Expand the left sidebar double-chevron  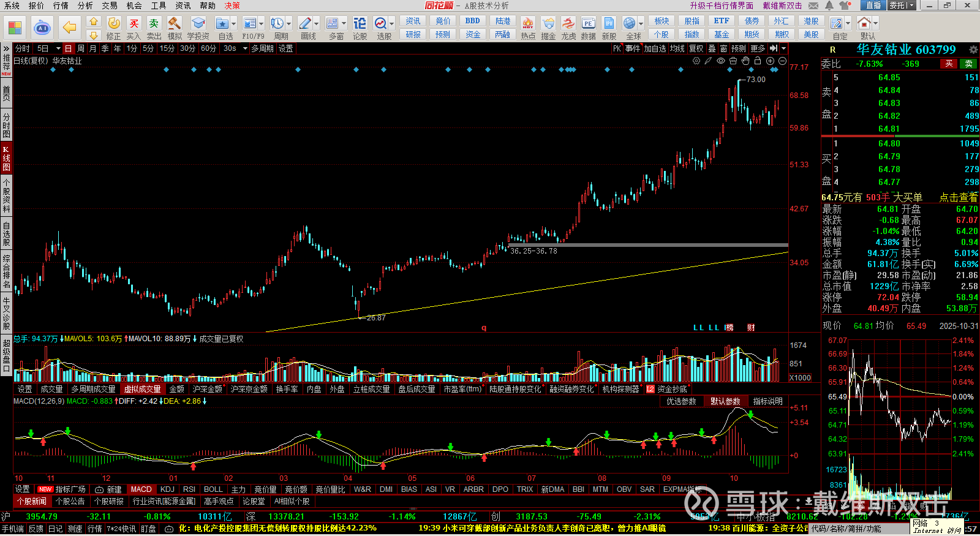click(6, 48)
